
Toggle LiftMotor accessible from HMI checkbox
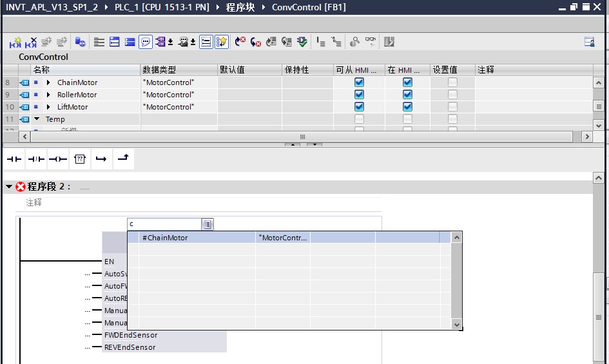[x=359, y=107]
